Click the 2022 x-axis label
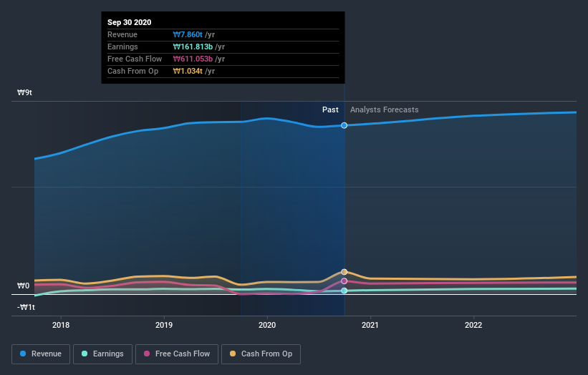The height and width of the screenshot is (375, 588). [473, 325]
